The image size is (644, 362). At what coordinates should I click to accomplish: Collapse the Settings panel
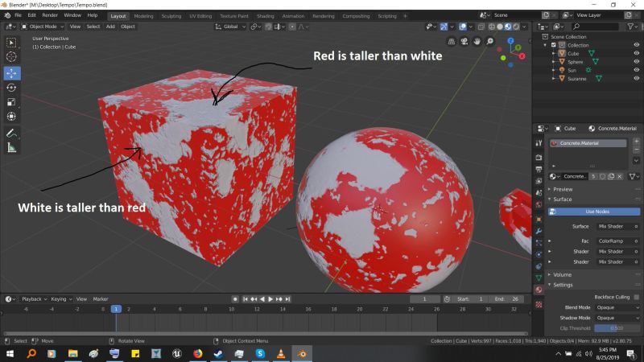pos(562,285)
